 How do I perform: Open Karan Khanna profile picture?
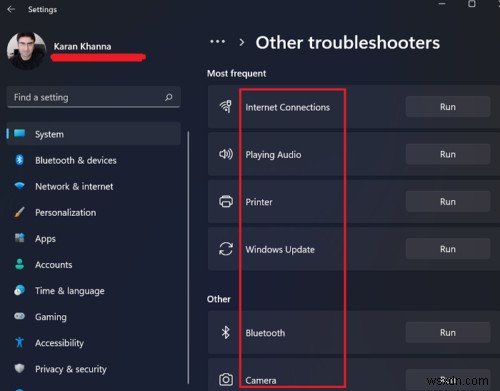click(26, 51)
